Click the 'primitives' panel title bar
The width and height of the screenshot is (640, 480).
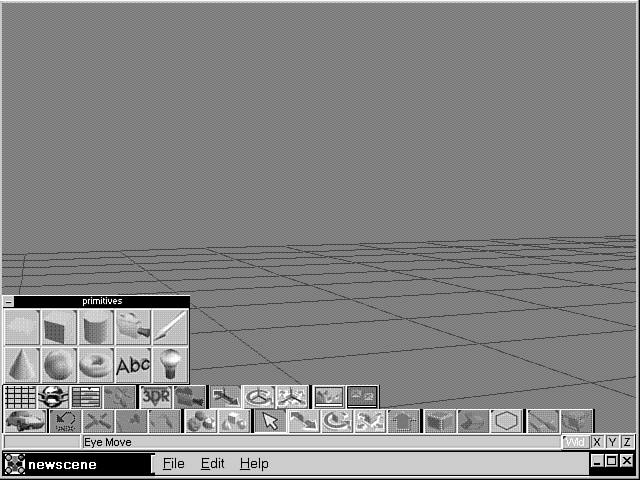[x=102, y=302]
